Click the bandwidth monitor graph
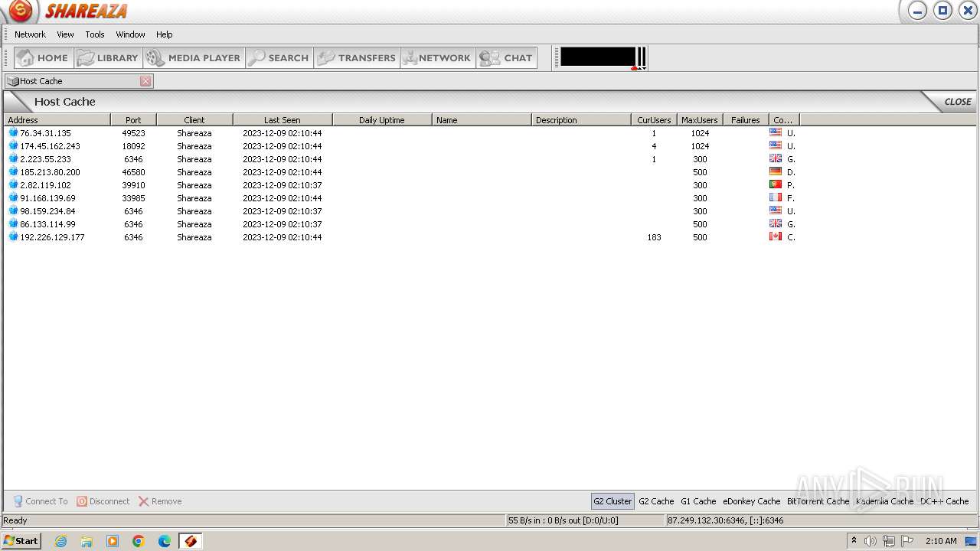Screen dimensions: 980x551 [x=598, y=57]
